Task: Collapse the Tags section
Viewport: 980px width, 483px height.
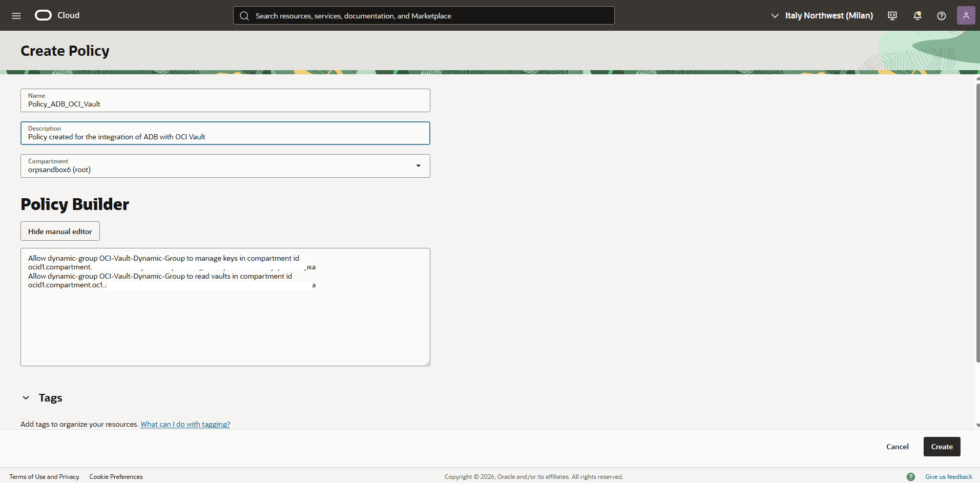Action: click(26, 398)
